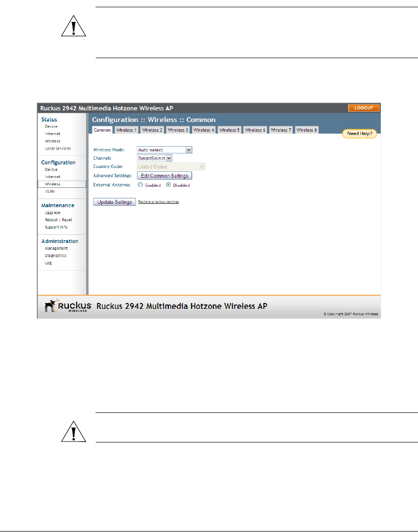Open the Wireless 6 tab
The height and width of the screenshot is (532, 418).
[x=255, y=130]
